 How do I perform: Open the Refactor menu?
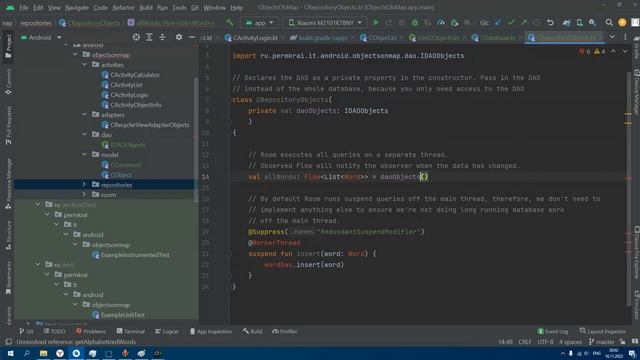point(123,7)
